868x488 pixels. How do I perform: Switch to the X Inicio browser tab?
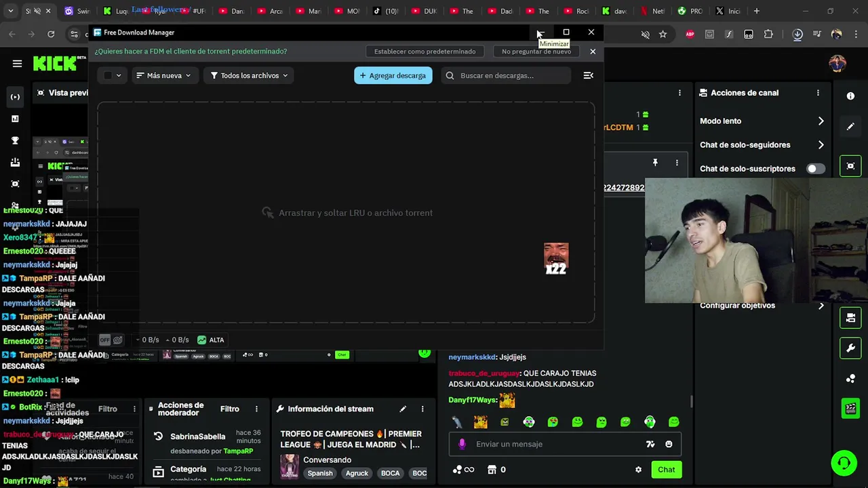pos(728,11)
